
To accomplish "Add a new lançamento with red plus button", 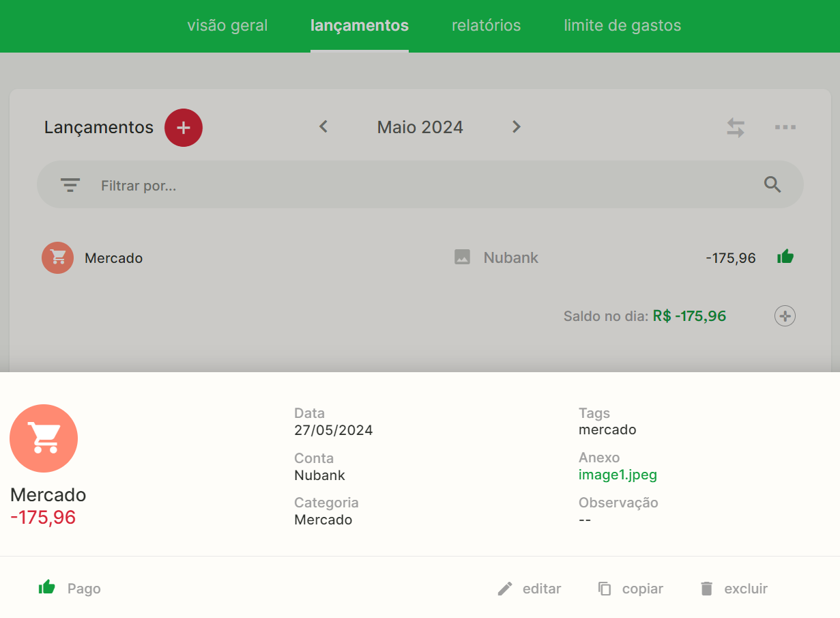I will point(184,128).
